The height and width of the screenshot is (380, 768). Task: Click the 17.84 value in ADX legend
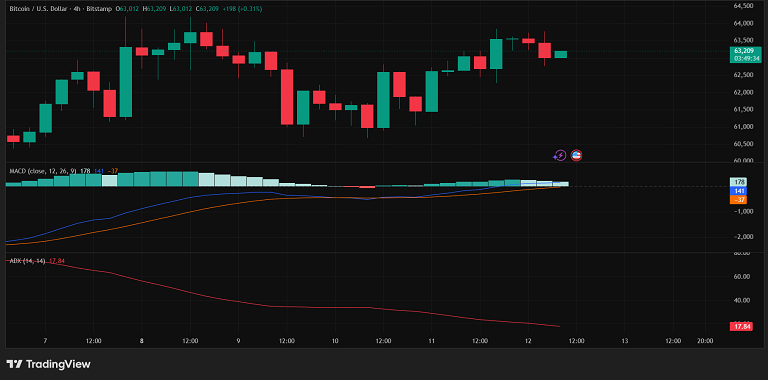(58, 261)
